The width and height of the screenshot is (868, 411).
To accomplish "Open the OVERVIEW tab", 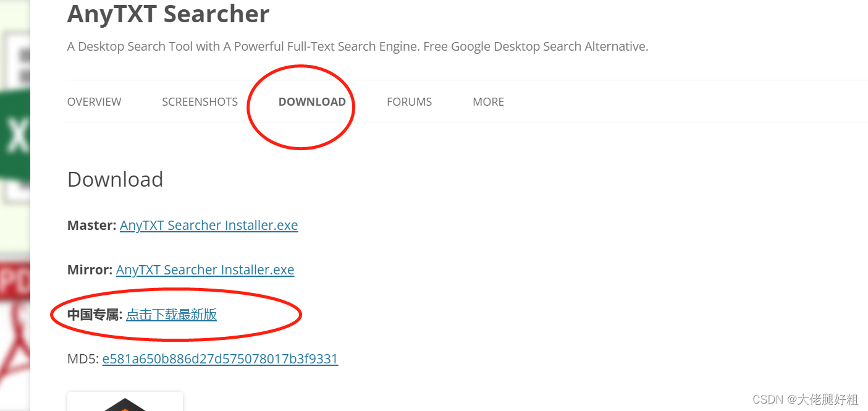I will click(x=94, y=102).
